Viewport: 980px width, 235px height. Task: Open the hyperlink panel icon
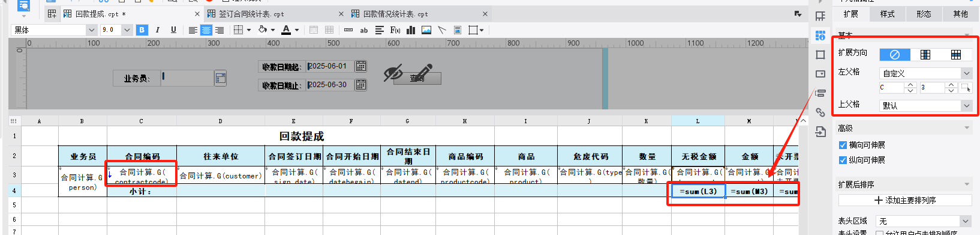(x=820, y=112)
